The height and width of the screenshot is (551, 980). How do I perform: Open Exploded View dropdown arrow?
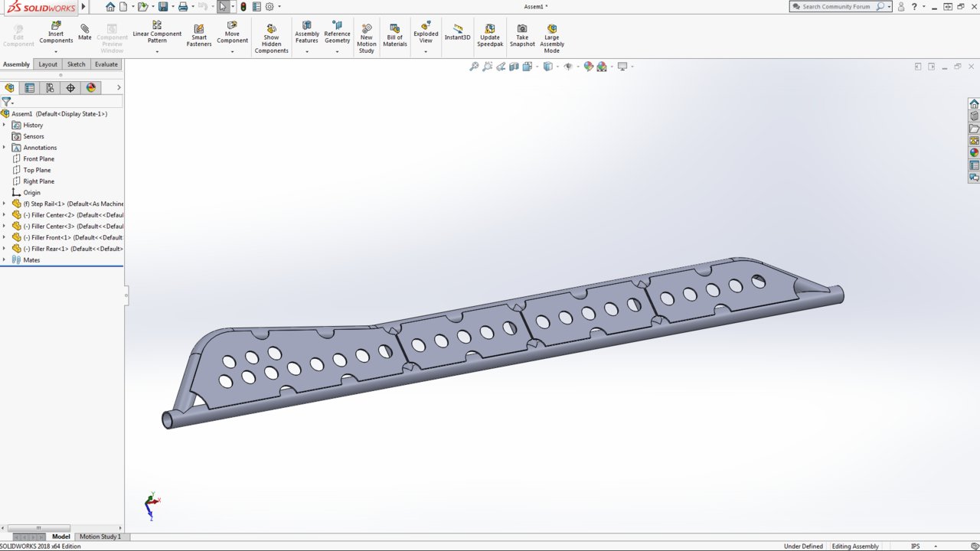tap(426, 51)
